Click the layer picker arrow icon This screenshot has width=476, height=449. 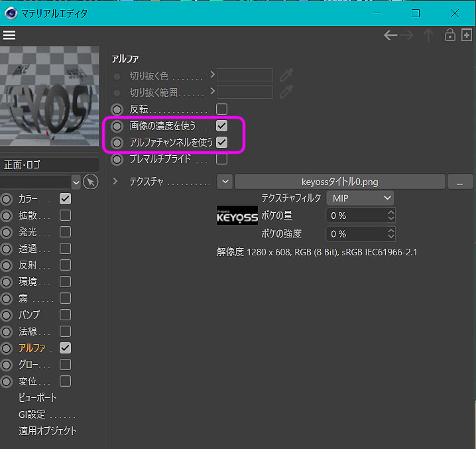(x=91, y=182)
